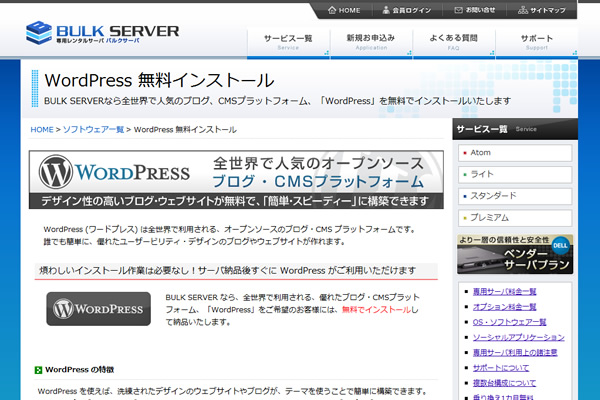Click the ソフトウェア一覧 breadcrumb link
The width and height of the screenshot is (600, 400).
[x=93, y=130]
